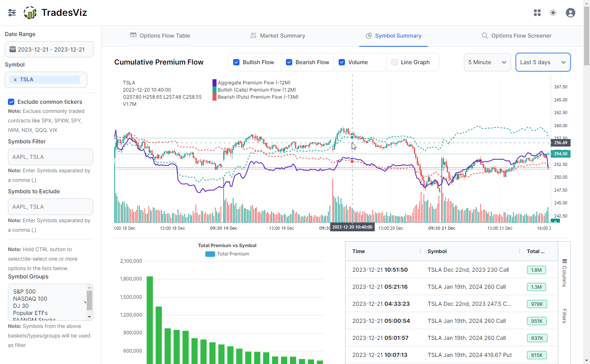Click the TradesViz brand name
Viewport: 590px width, 364px height.
[x=64, y=13]
